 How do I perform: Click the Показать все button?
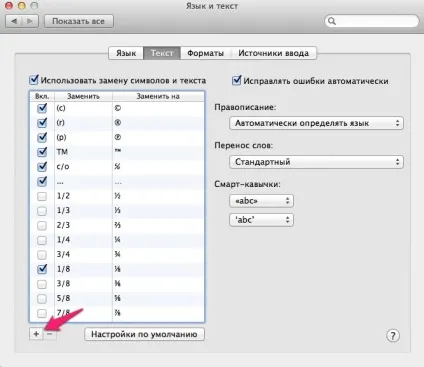pos(79,21)
